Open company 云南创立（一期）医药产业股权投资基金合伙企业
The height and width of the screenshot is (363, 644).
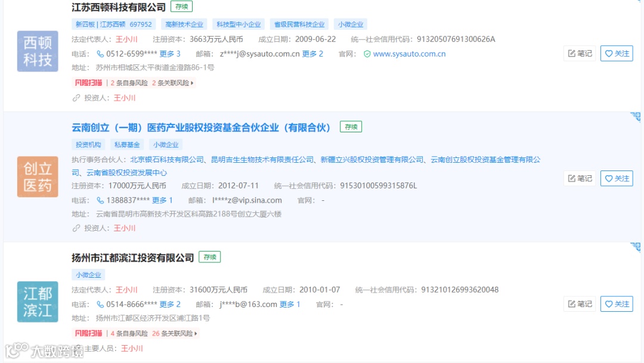(x=201, y=128)
